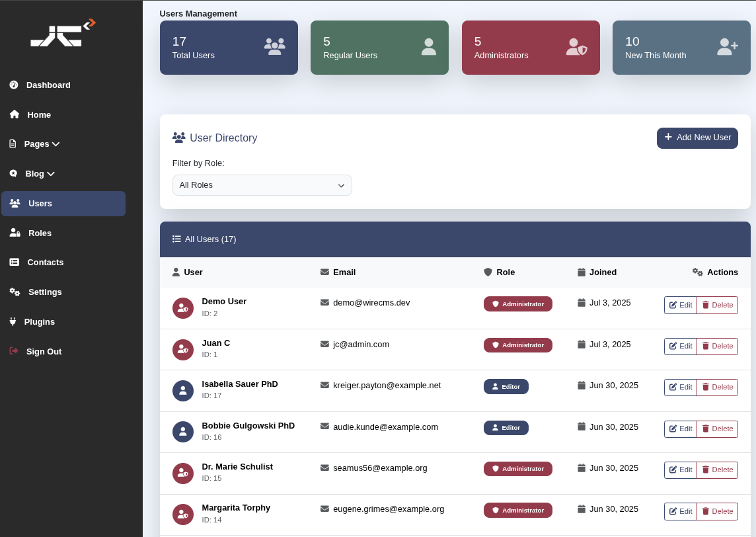Click the Plugins plug icon

pos(13,321)
